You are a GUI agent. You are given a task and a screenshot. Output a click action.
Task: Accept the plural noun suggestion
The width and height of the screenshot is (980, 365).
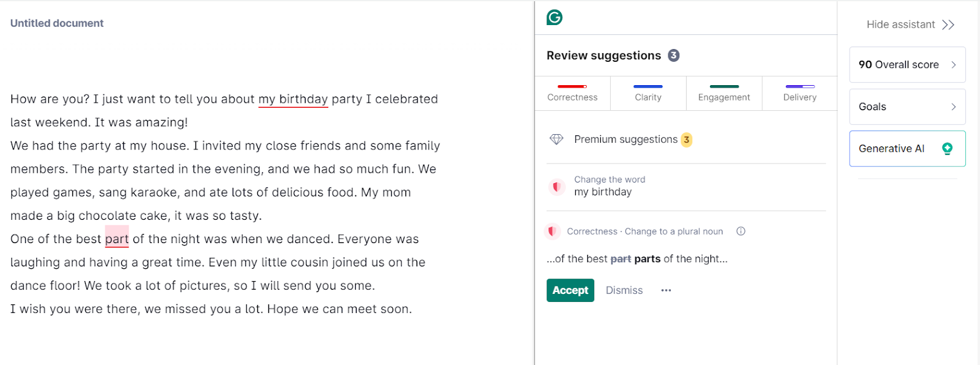coord(570,290)
